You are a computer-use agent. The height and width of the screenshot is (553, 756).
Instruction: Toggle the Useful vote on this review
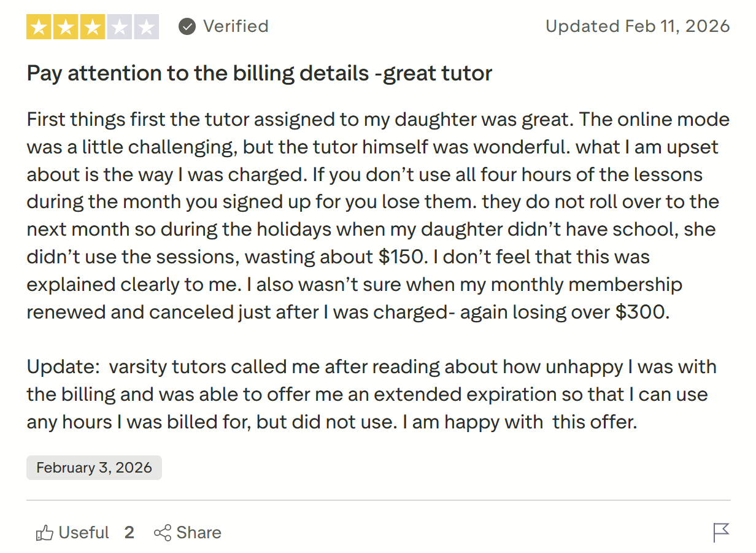pyautogui.click(x=84, y=533)
